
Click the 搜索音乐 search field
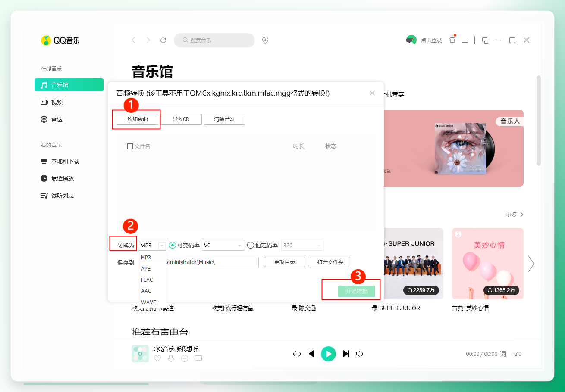(214, 40)
